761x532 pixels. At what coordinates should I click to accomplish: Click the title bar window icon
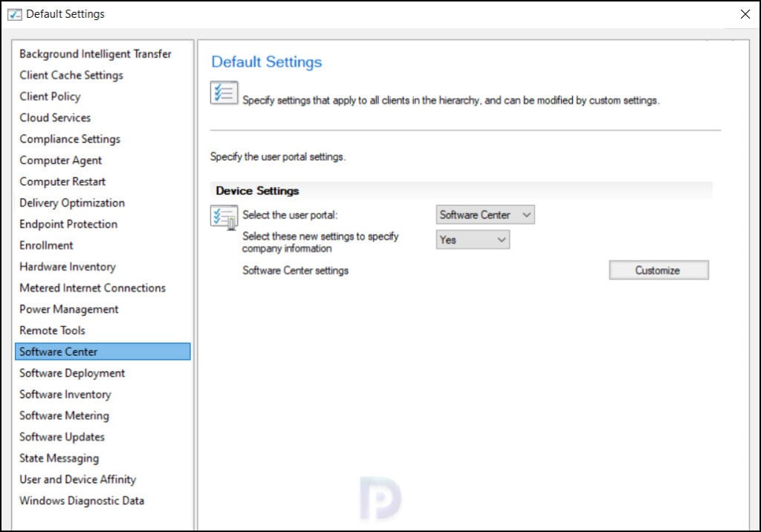pos(15,15)
